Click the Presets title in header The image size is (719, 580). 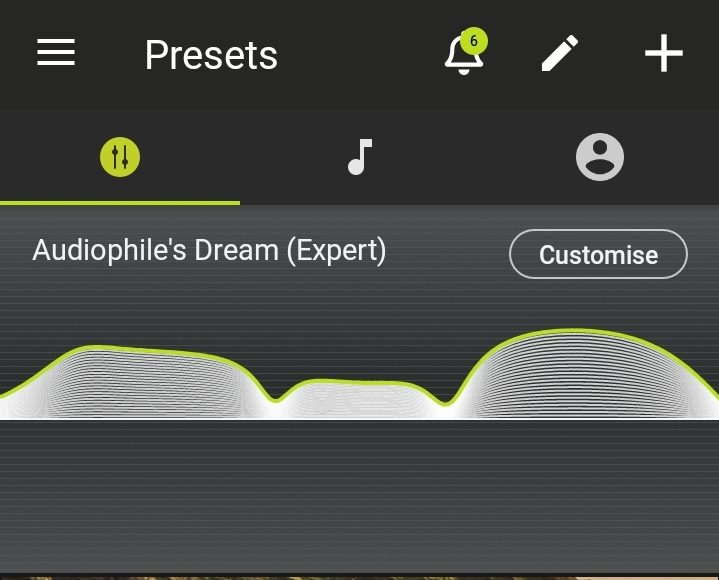coord(211,55)
